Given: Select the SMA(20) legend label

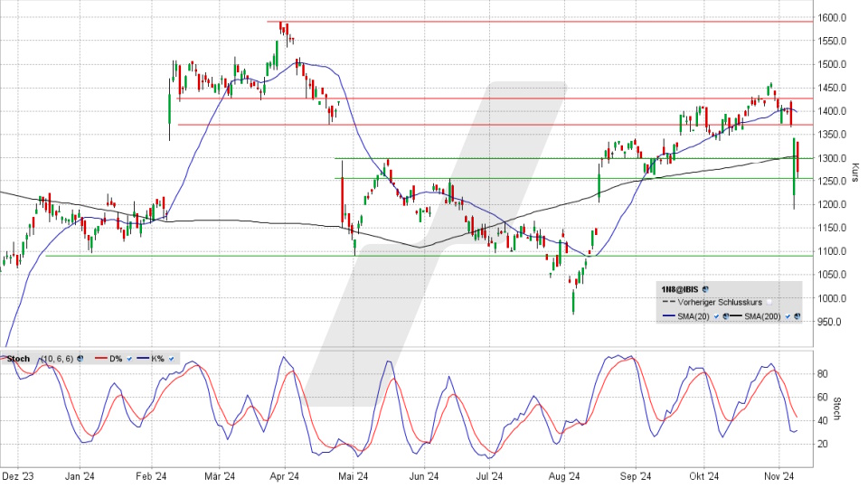Looking at the screenshot, I should click(x=693, y=316).
